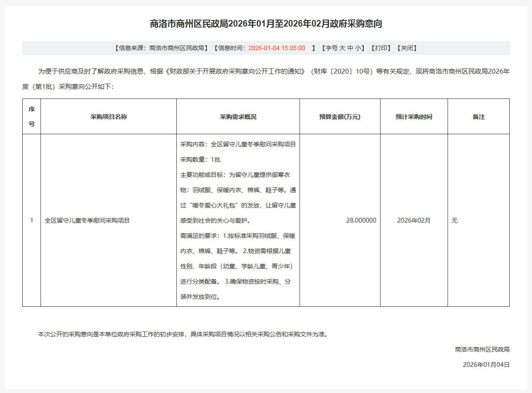Select the 预算金额(万元) column header
Viewport: 532px width, 393px height.
[340, 117]
